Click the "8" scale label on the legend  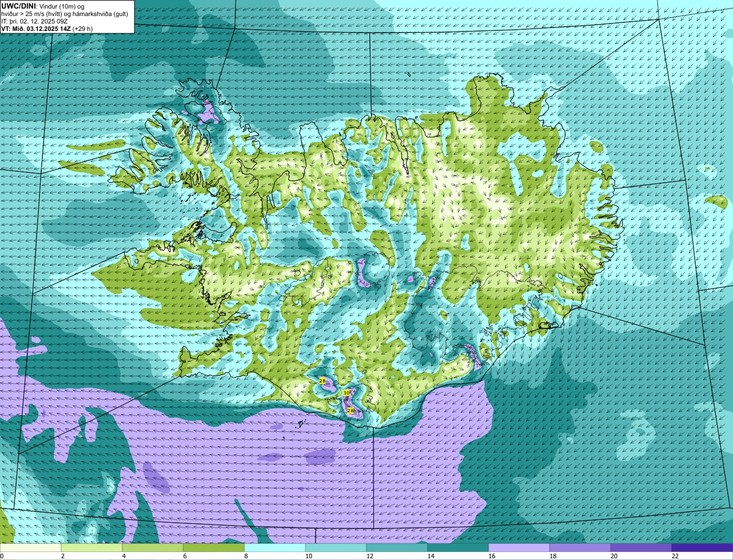(246, 556)
